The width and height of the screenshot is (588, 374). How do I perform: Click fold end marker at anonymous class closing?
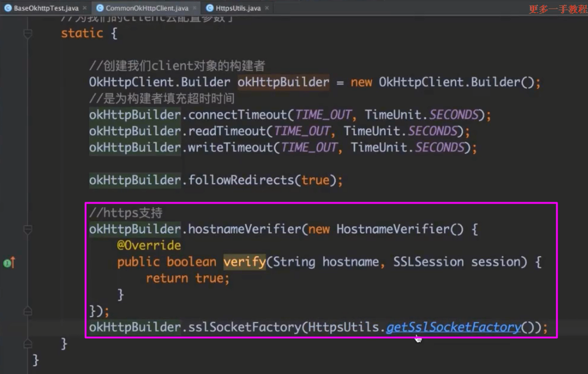pos(28,311)
